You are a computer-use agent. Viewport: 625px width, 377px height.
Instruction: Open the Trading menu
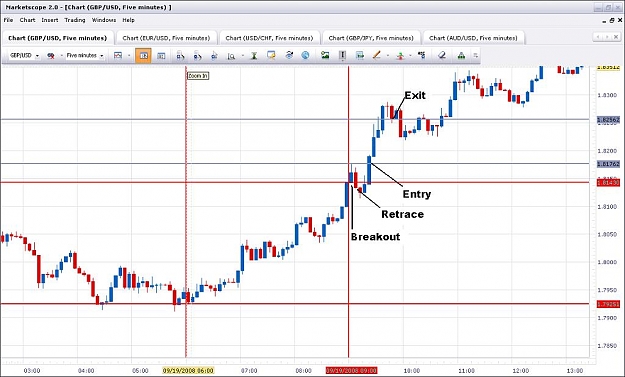(x=75, y=20)
